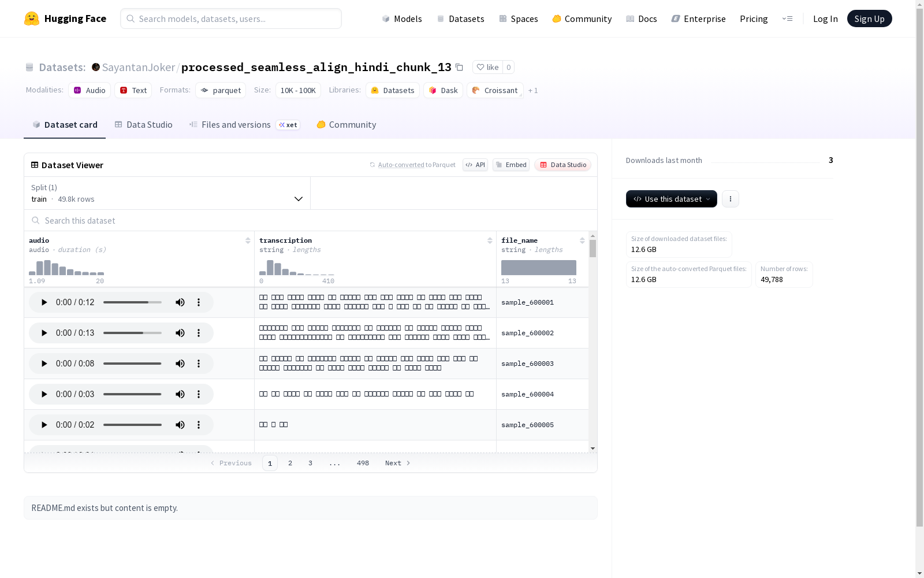Focus the Search this dataset field
The height and width of the screenshot is (578, 924).
311,220
